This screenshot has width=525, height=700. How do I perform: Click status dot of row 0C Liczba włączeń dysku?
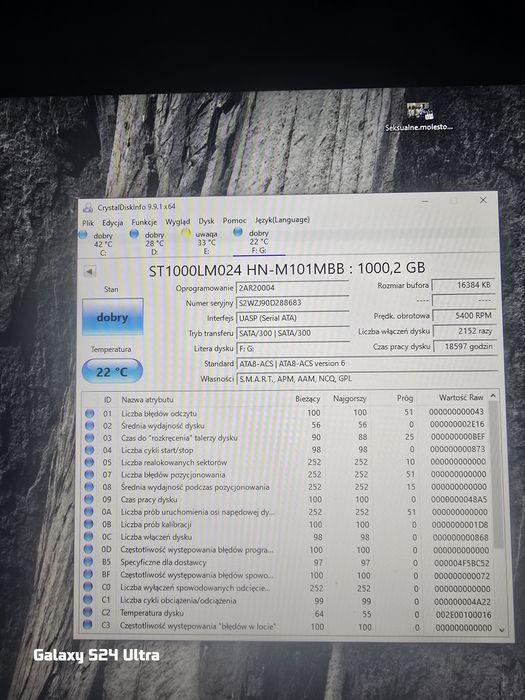coord(88,537)
